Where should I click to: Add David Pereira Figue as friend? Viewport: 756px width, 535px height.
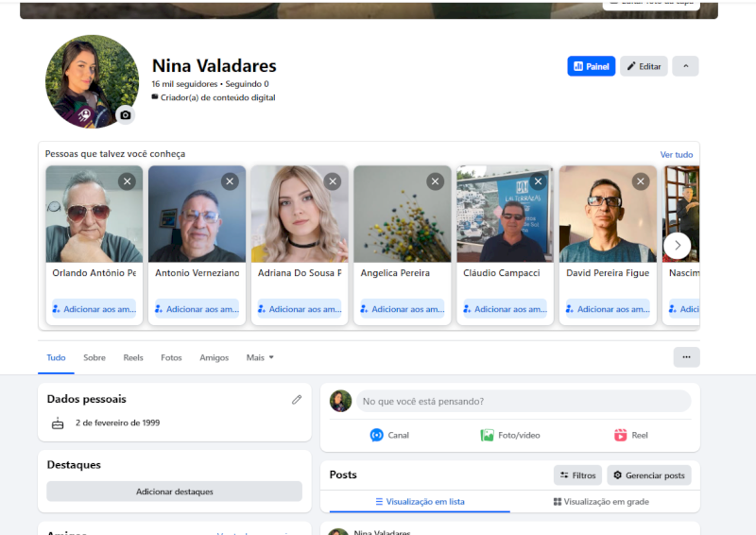pyautogui.click(x=608, y=309)
